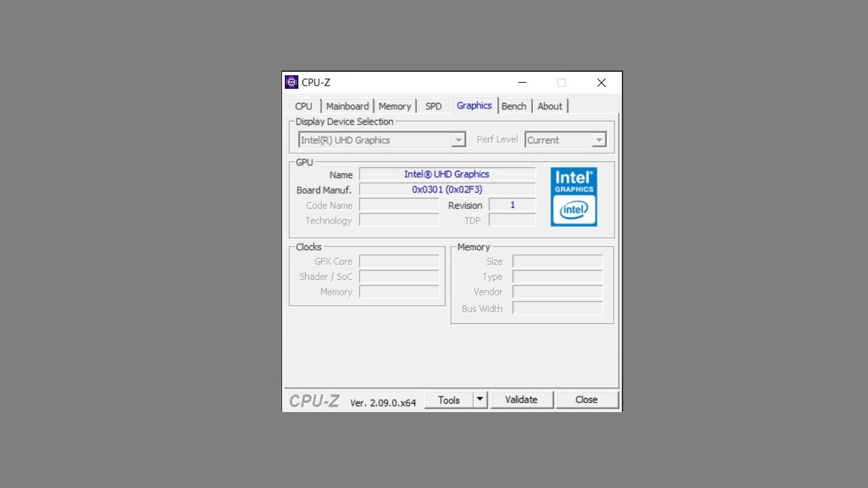Open the Bench tab
This screenshot has width=868, height=488.
tap(514, 106)
